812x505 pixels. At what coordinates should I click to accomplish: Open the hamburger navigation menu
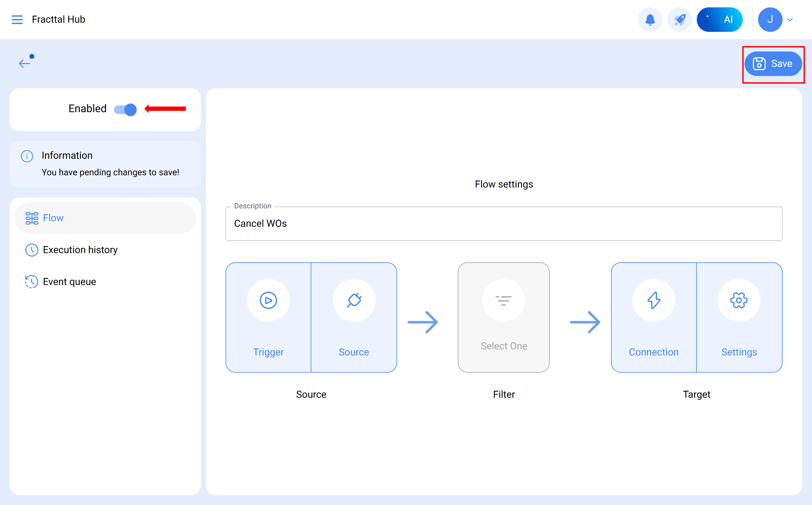click(17, 19)
